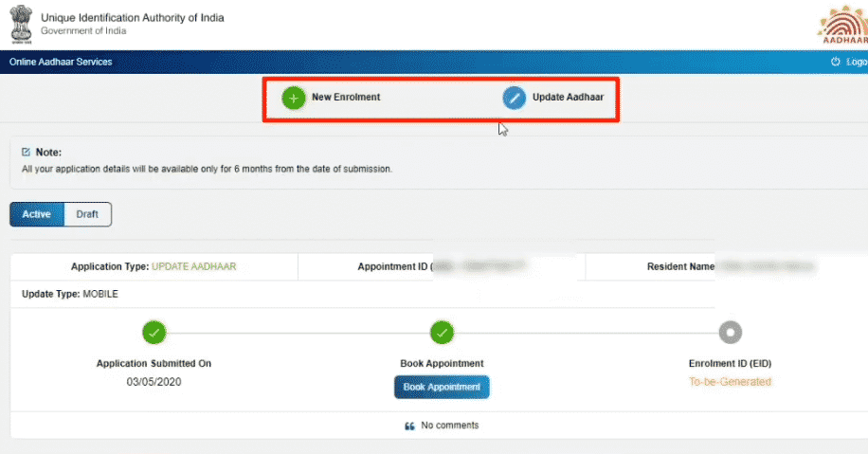
Task: Open Online Aadhaar Services in navigation bar
Action: click(x=61, y=63)
